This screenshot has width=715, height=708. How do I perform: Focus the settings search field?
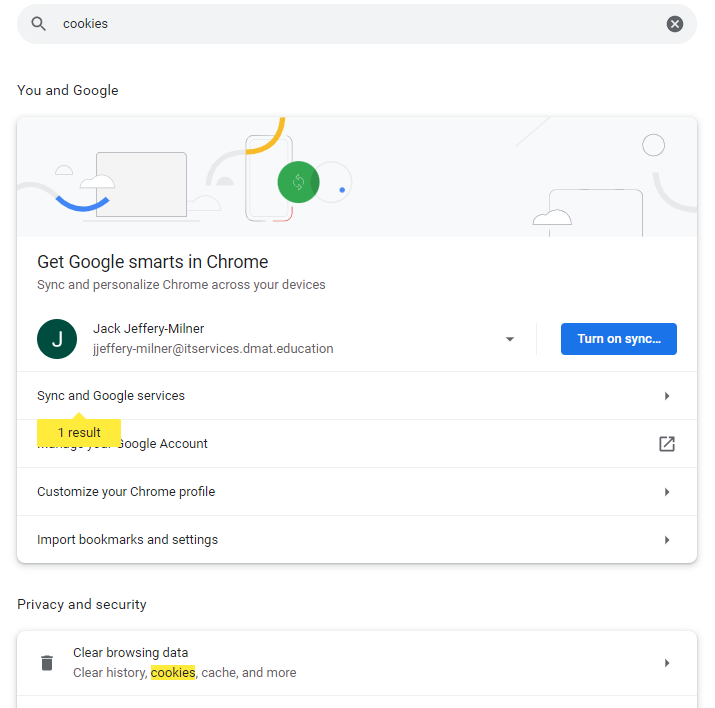pyautogui.click(x=357, y=24)
